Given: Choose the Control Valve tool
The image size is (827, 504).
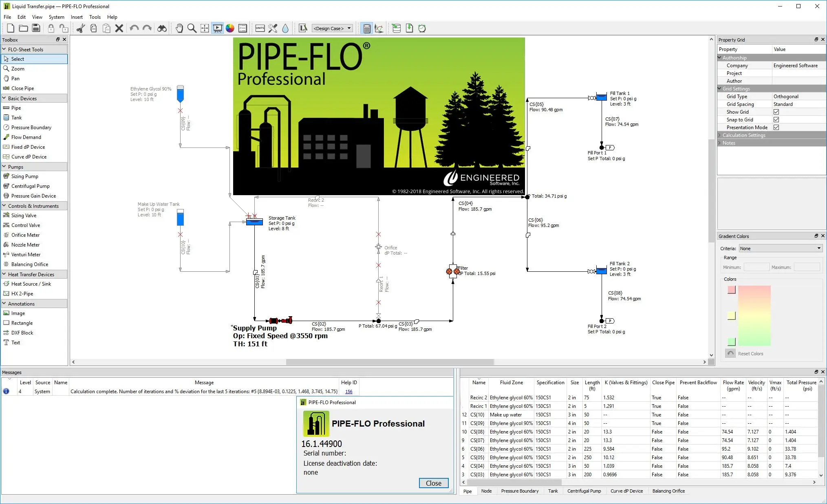Looking at the screenshot, I should coord(26,225).
